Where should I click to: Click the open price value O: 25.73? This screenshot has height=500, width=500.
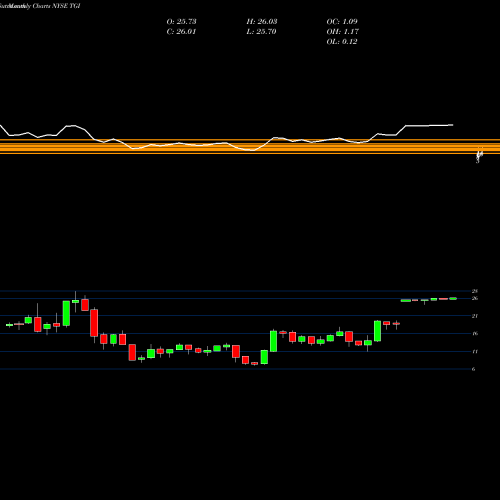click(x=181, y=22)
